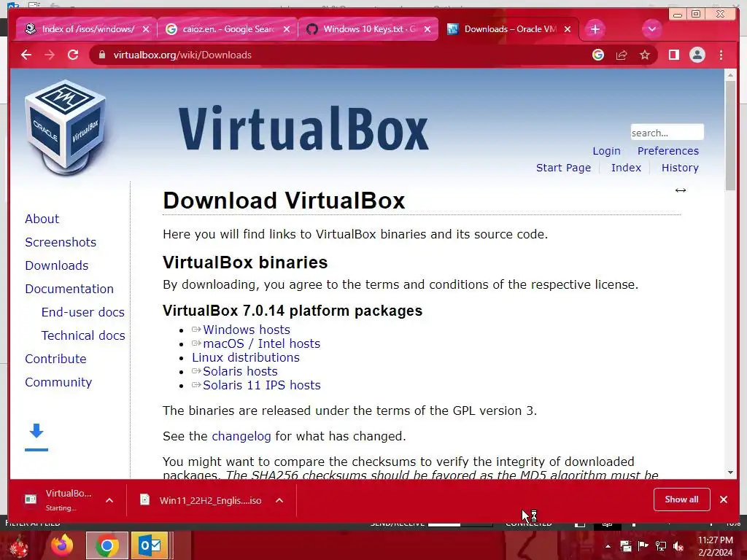Open the changelog link
The width and height of the screenshot is (747, 560).
(x=241, y=436)
